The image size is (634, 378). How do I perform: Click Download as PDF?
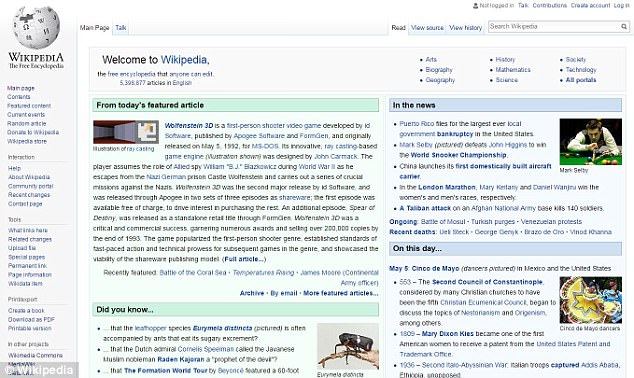point(31,319)
